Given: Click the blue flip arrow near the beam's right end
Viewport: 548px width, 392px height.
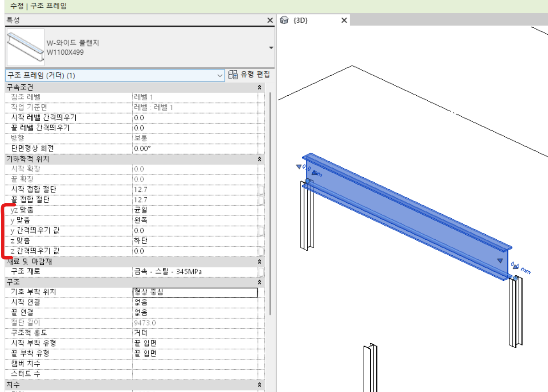Looking at the screenshot, I should click(x=501, y=261).
